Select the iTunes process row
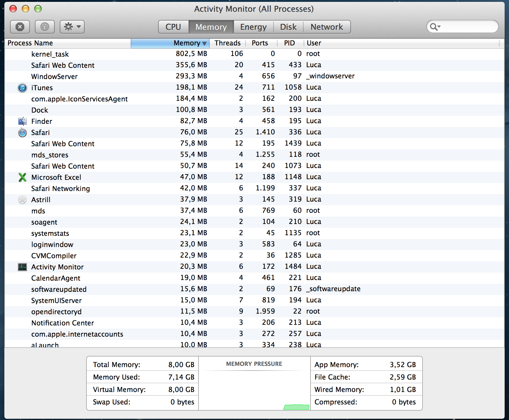 [x=254, y=88]
